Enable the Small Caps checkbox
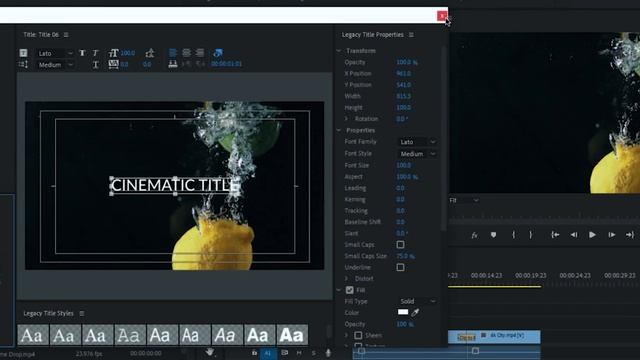Image resolution: width=640 pixels, height=360 pixels. [400, 244]
